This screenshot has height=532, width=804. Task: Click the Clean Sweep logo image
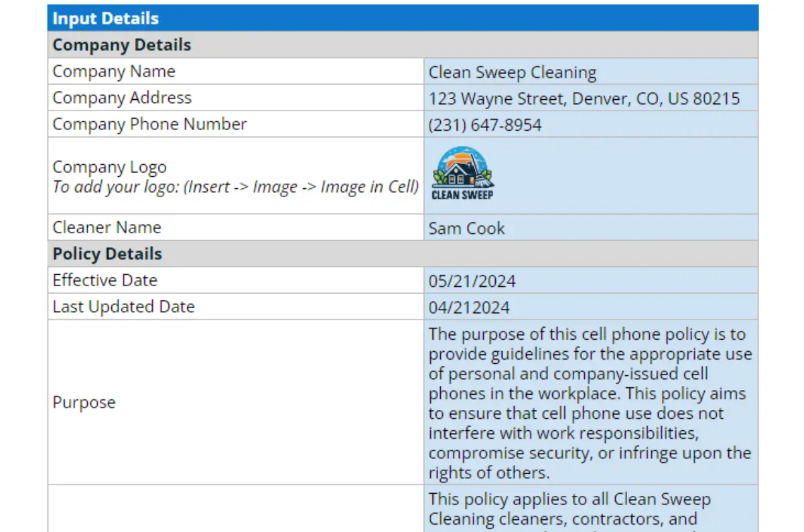point(462,174)
